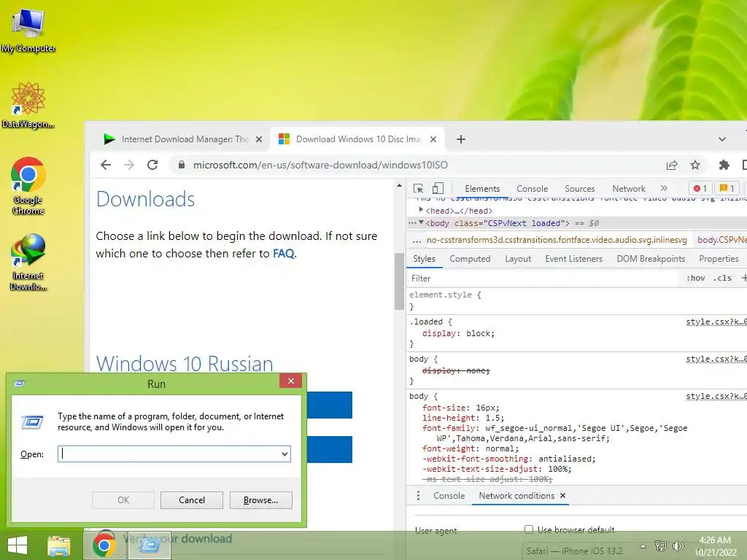The width and height of the screenshot is (747, 560).
Task: Open DOM Breakpoints pane tab
Action: pyautogui.click(x=651, y=259)
